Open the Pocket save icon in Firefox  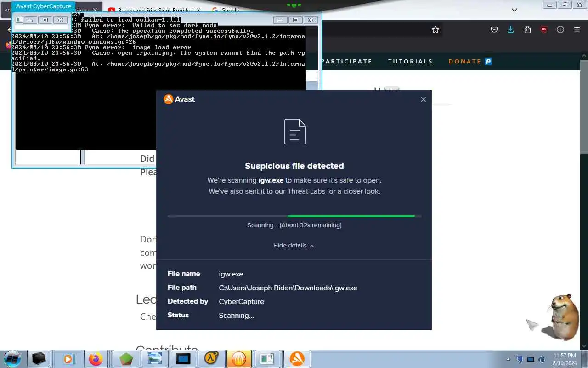[x=494, y=29]
